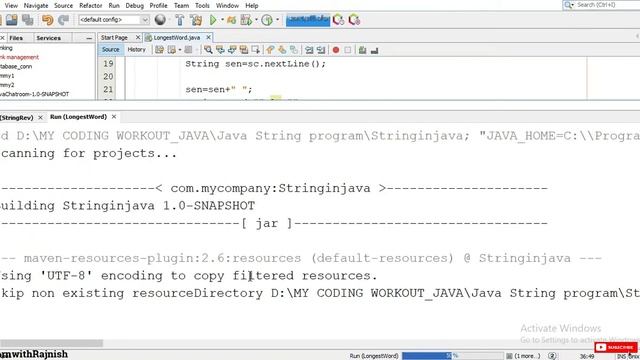Image resolution: width=640 pixels, height=360 pixels.
Task: Click the Undo arrow icon
Action: (x=47, y=20)
